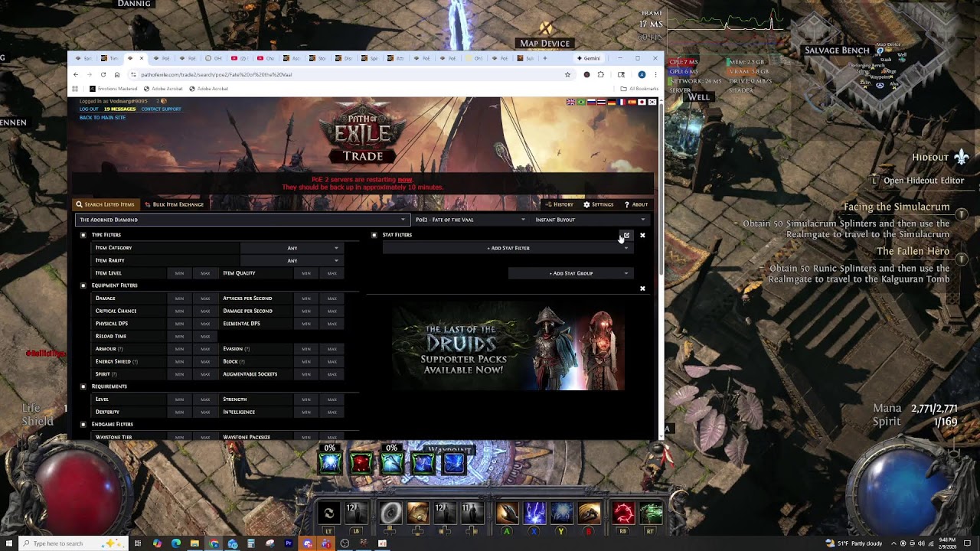
Task: Toggle the Type Filters group checkbox
Action: (x=83, y=235)
